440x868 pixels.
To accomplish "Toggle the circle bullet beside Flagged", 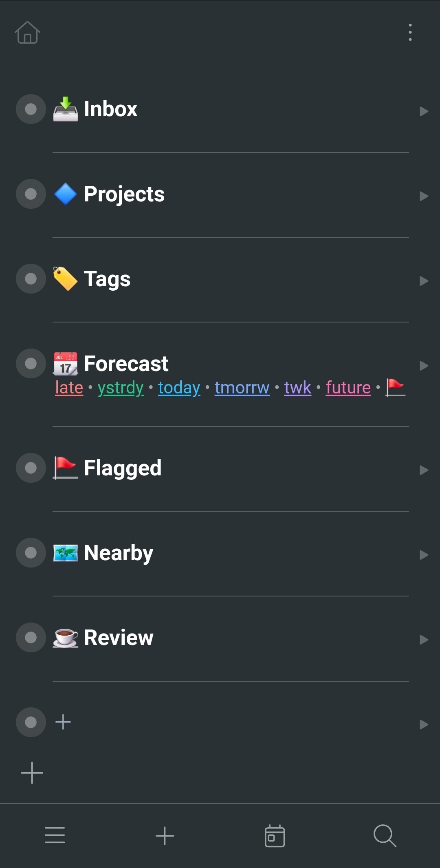I will tap(31, 468).
